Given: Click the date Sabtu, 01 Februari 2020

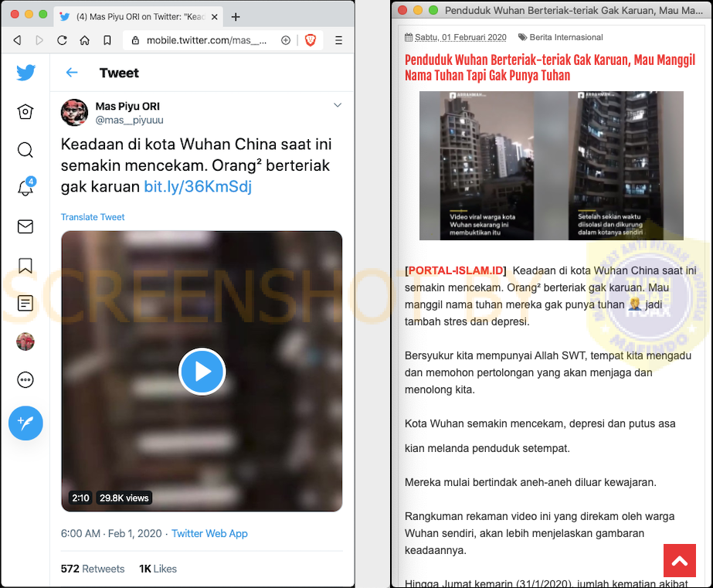Looking at the screenshot, I should point(460,37).
